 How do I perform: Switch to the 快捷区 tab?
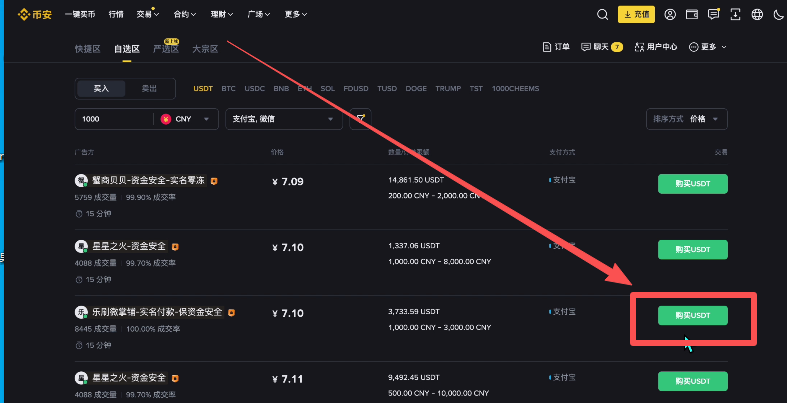(88, 48)
